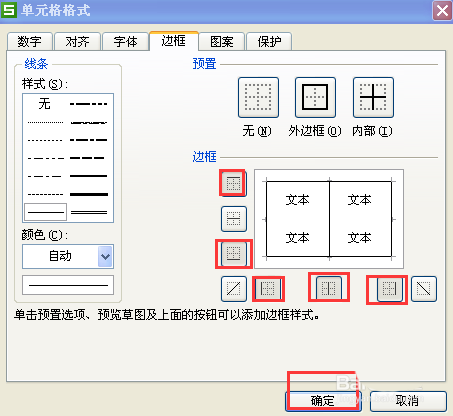
Task: Select the medium solid line style
Action: point(89,176)
